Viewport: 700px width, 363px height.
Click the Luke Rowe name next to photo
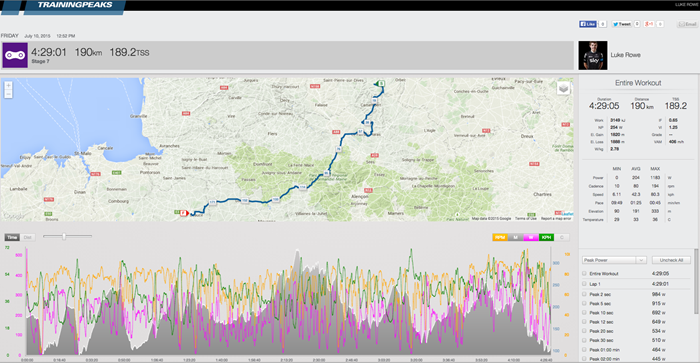click(x=625, y=55)
